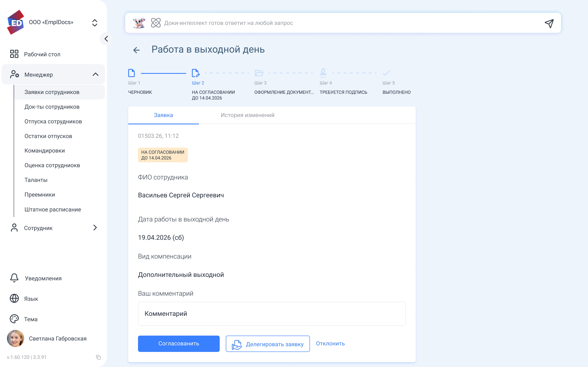The height and width of the screenshot is (367, 588).
Task: Open the company switcher next to EmplDocs
Action: tap(95, 23)
